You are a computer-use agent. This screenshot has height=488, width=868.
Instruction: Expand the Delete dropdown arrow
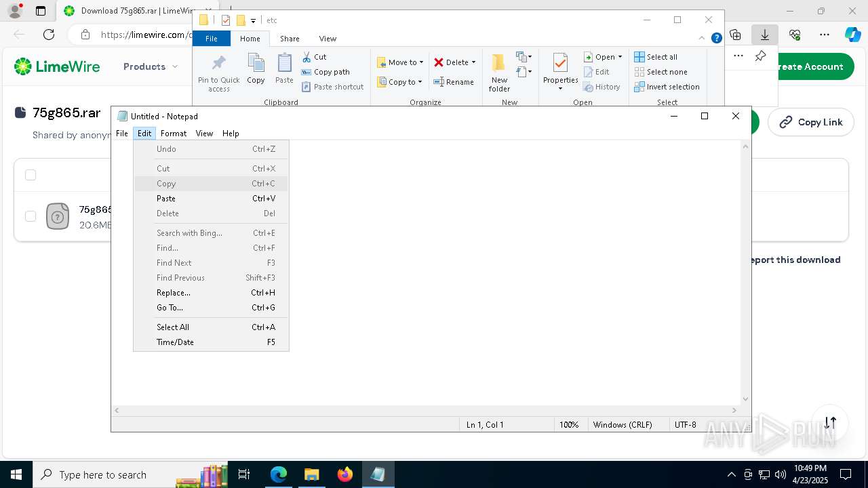tap(473, 62)
